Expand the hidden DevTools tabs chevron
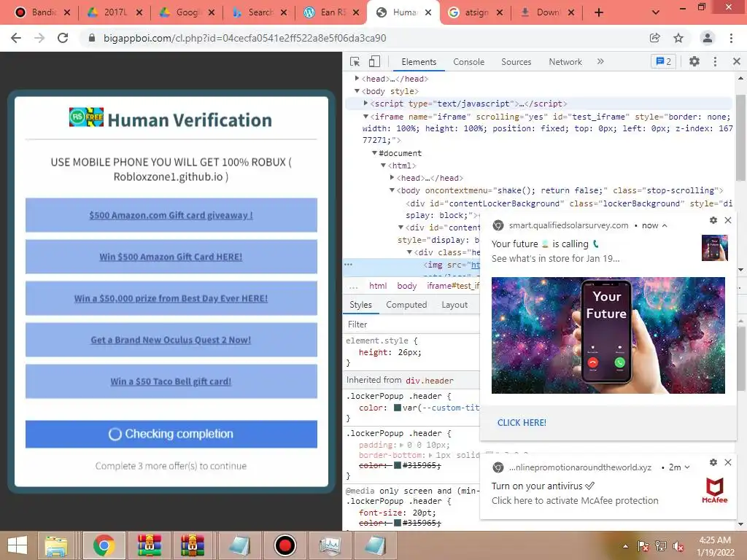Viewport: 747px width, 560px height. 600,61
